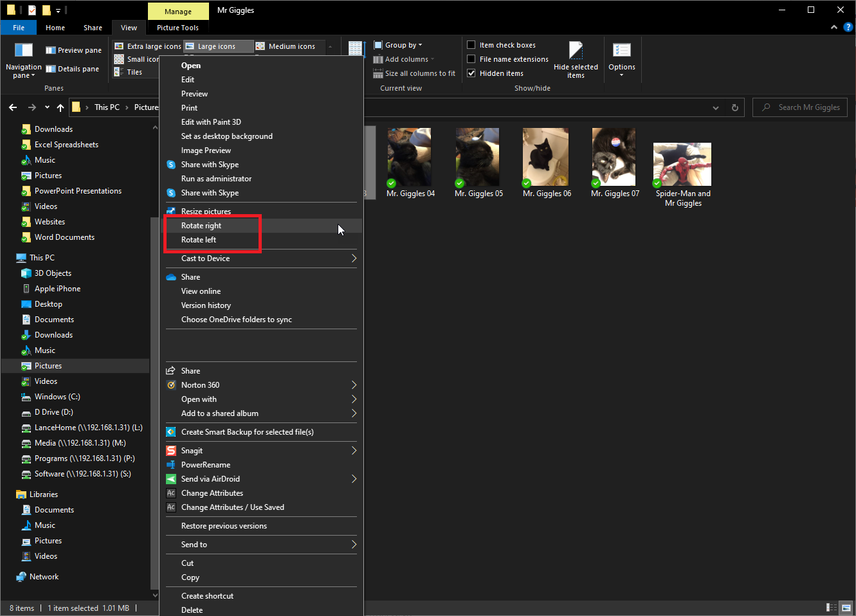Choose the Medium icons layout

pos(286,46)
